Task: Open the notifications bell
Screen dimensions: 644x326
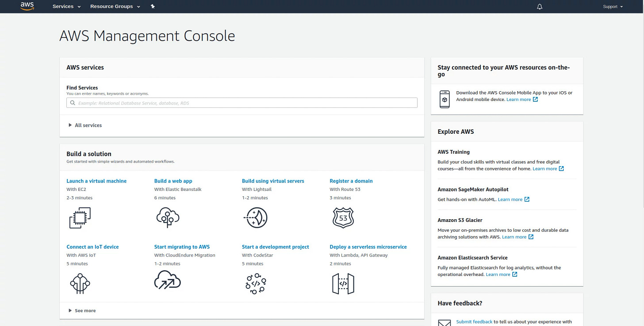Action: (x=540, y=6)
